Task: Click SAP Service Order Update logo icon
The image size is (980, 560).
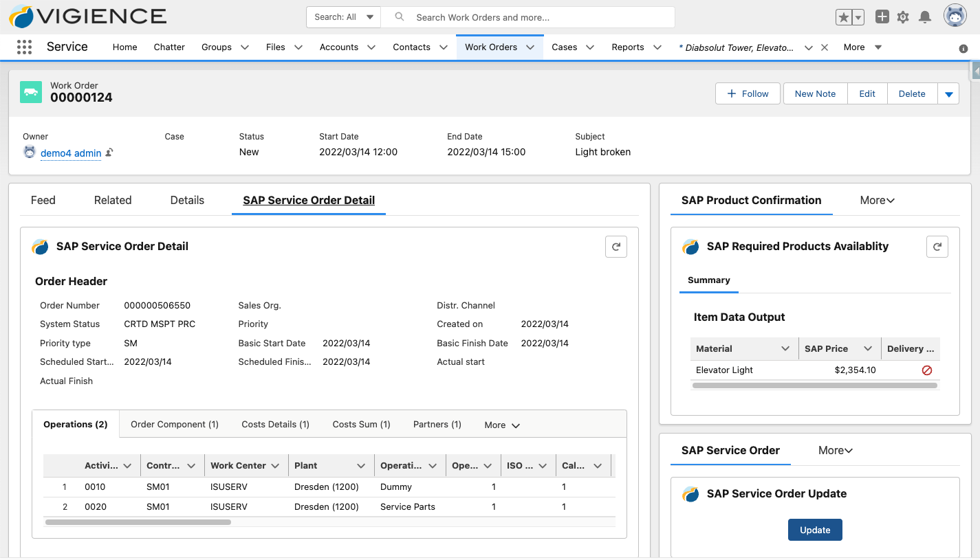Action: click(690, 494)
